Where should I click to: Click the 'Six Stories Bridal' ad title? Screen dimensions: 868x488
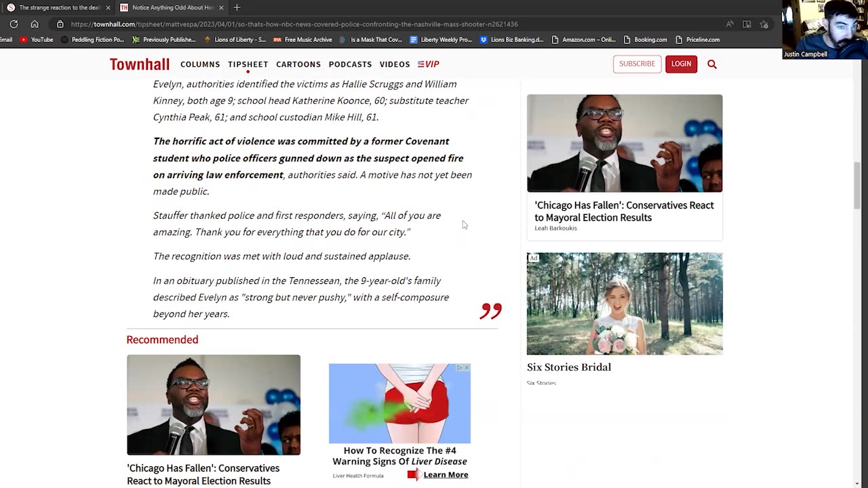tap(569, 367)
